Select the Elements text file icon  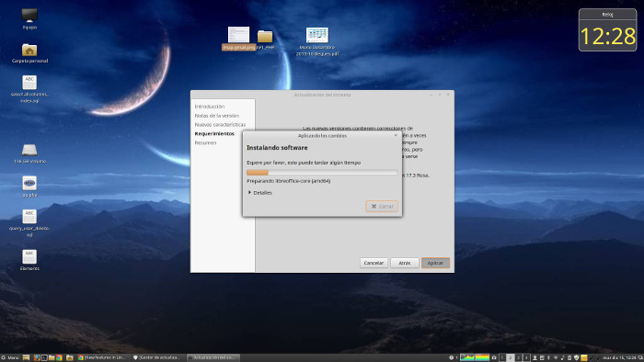[x=29, y=260]
